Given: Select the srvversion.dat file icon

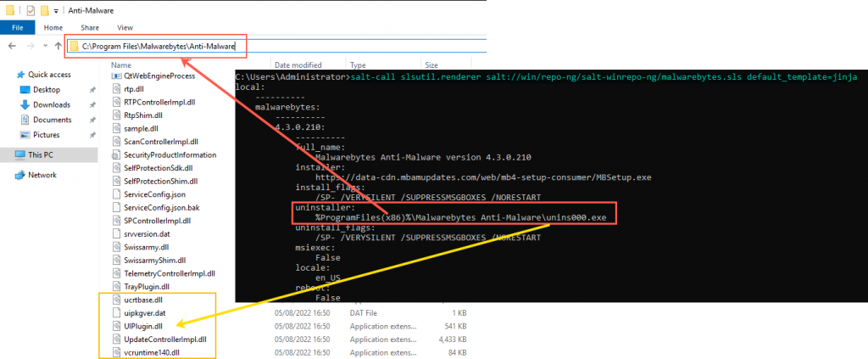Looking at the screenshot, I should 116,233.
